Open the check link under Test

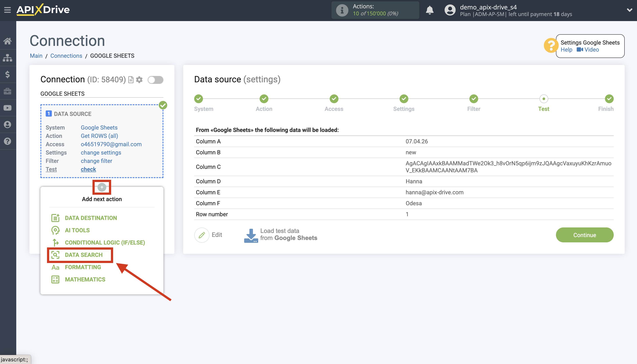[x=88, y=169]
